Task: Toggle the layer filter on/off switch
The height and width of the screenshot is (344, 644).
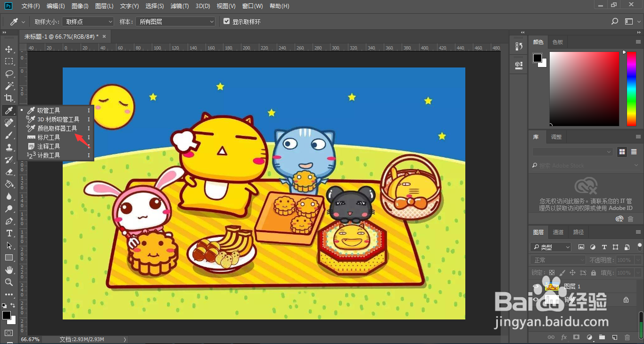Action: pos(639,246)
